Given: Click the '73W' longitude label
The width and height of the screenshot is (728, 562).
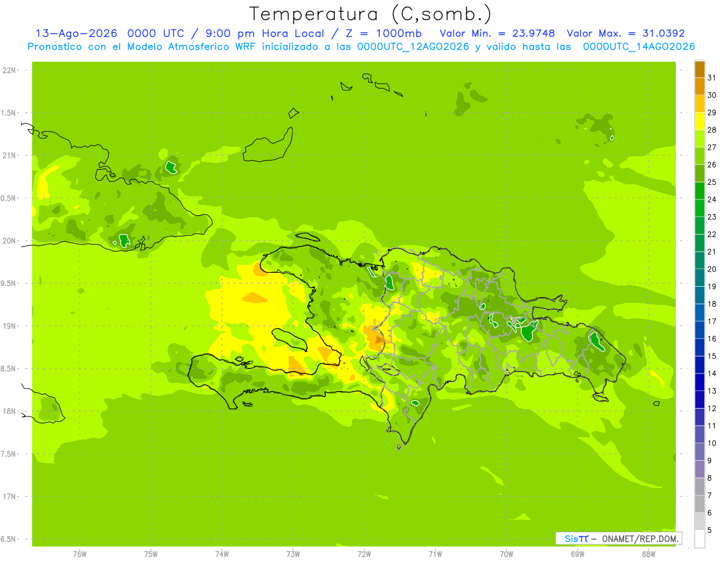Looking at the screenshot, I should [293, 554].
